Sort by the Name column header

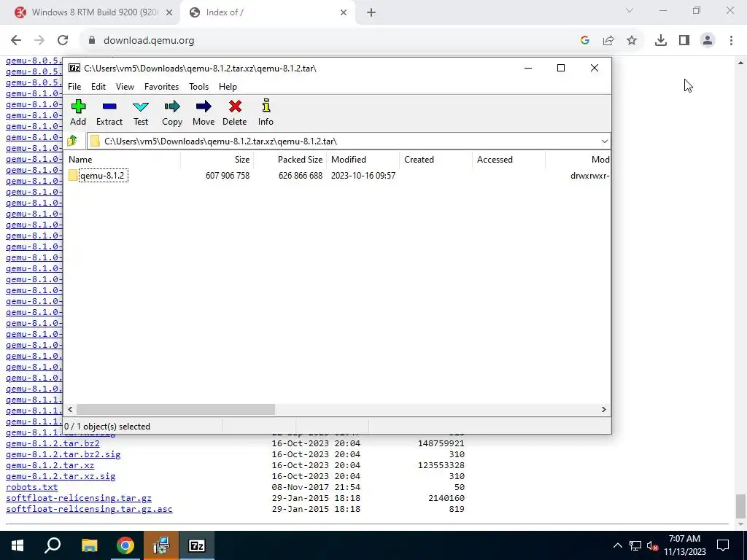pos(122,160)
